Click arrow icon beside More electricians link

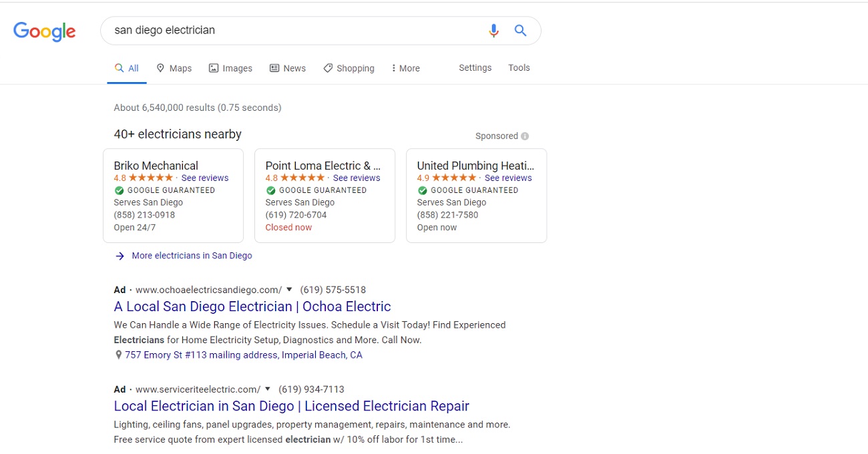[120, 256]
